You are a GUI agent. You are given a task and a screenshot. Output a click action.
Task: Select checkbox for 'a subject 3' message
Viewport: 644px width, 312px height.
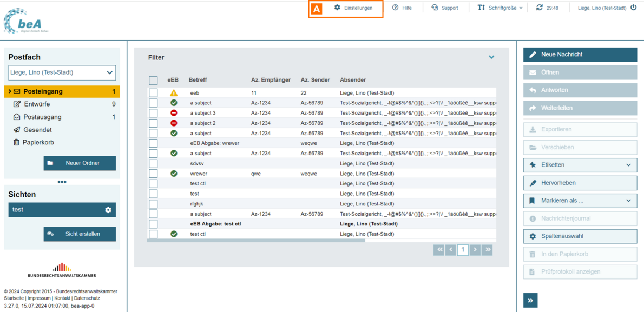(x=153, y=113)
